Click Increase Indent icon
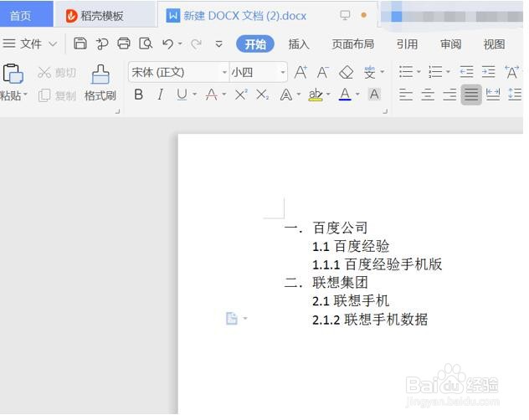The width and height of the screenshot is (529, 420). point(488,71)
